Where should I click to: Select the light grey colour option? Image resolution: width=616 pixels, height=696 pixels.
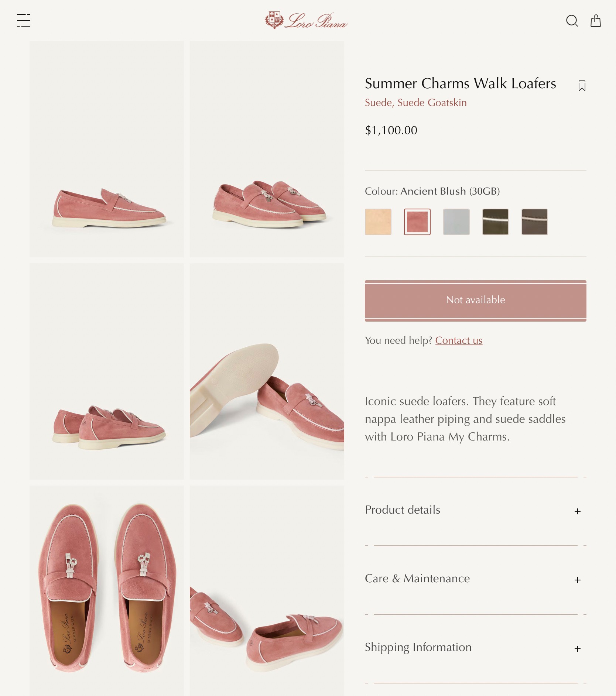pos(456,222)
